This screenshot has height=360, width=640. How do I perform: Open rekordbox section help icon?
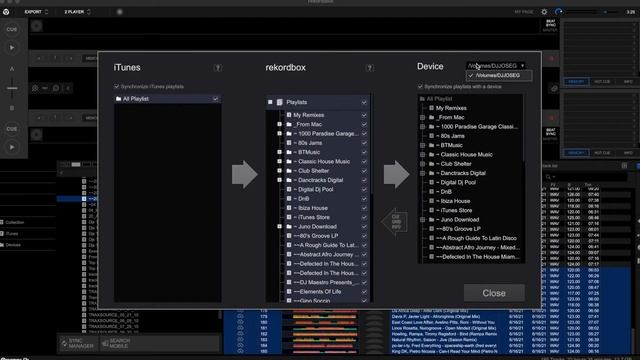[x=369, y=68]
